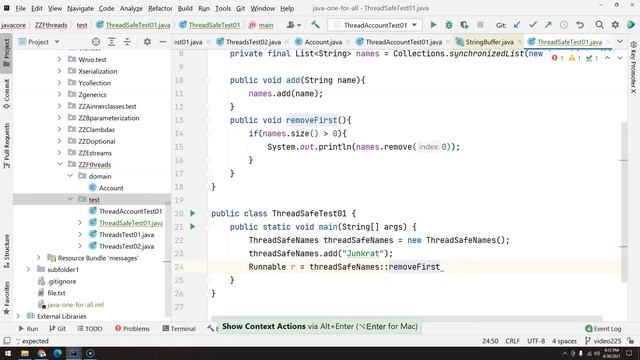
Task: Collapse the ZZFthreads folder
Action: click(60, 164)
